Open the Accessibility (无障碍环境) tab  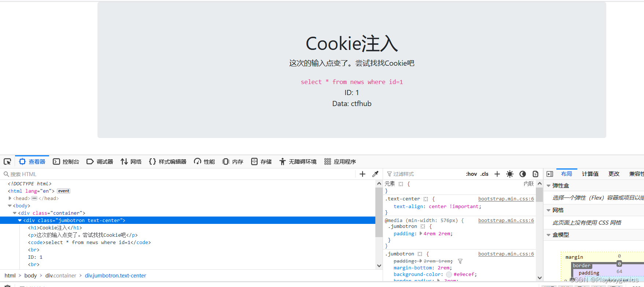pos(298,161)
